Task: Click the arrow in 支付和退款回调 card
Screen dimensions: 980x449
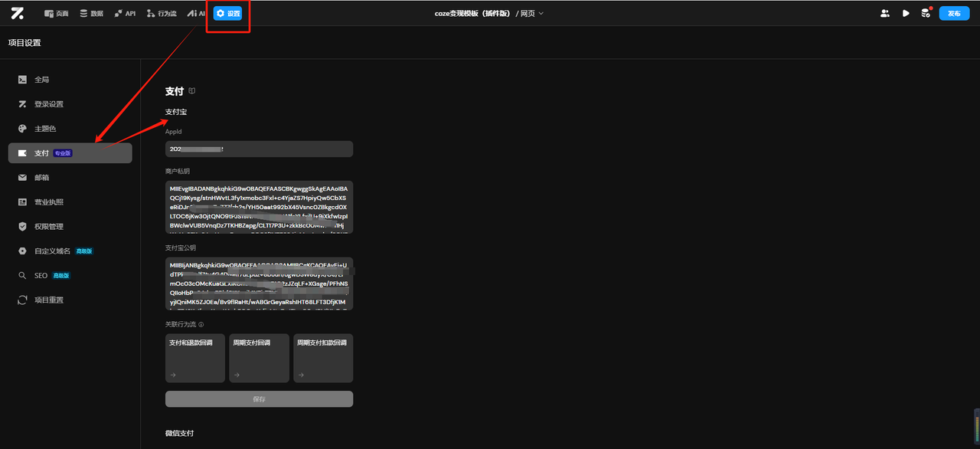Action: (x=173, y=375)
